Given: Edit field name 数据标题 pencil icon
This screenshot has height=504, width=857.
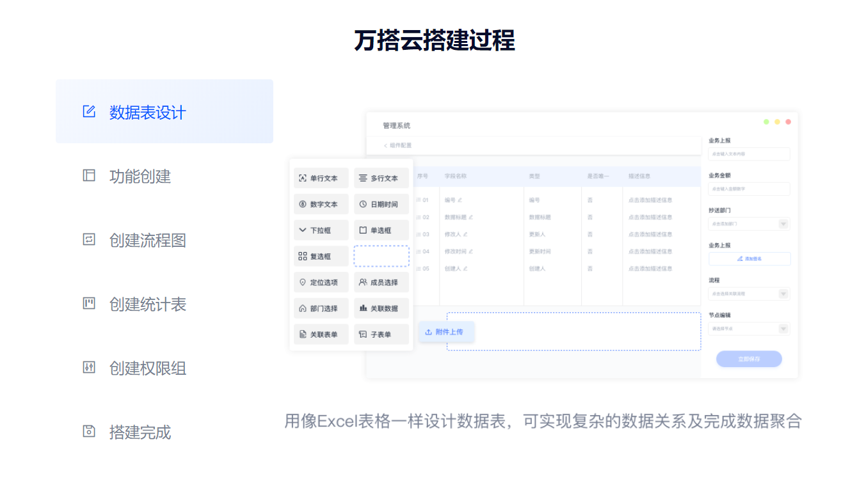Looking at the screenshot, I should coord(470,217).
